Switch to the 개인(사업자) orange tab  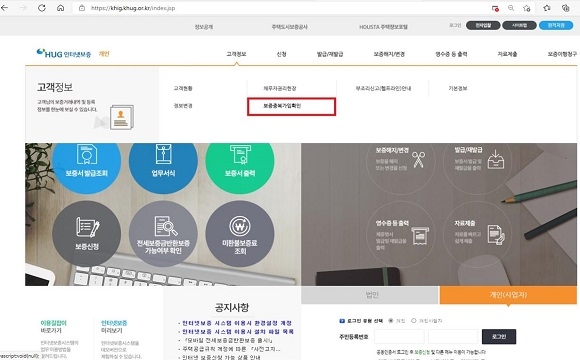click(x=508, y=295)
